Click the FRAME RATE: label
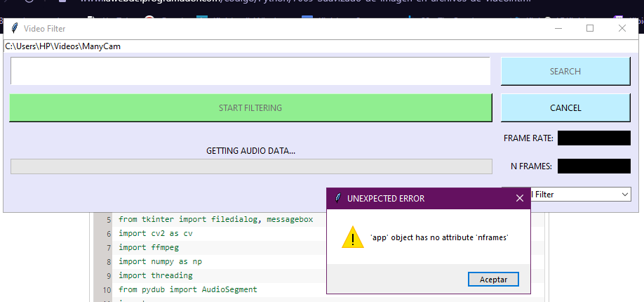The width and height of the screenshot is (644, 302). pyautogui.click(x=528, y=138)
